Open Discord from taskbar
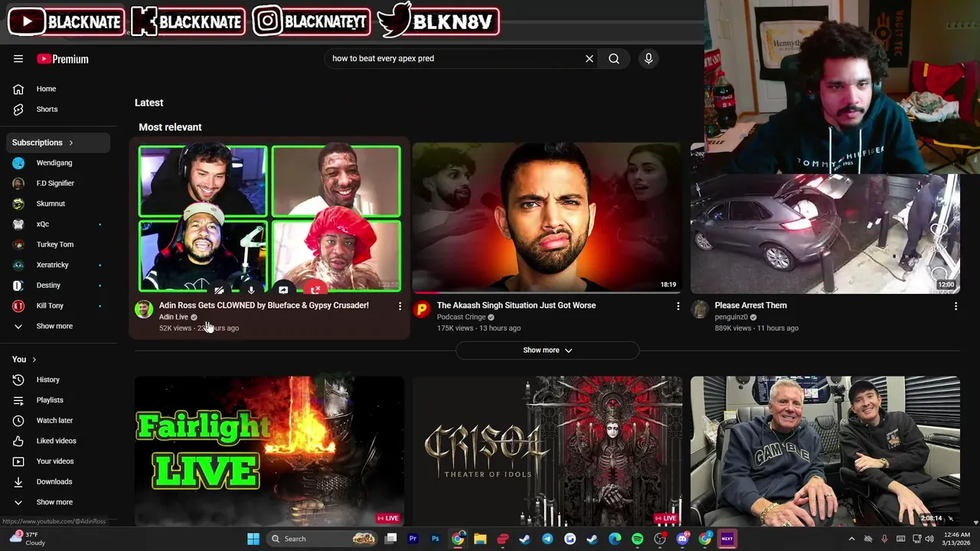Screen dimensions: 980x551 tap(682, 539)
